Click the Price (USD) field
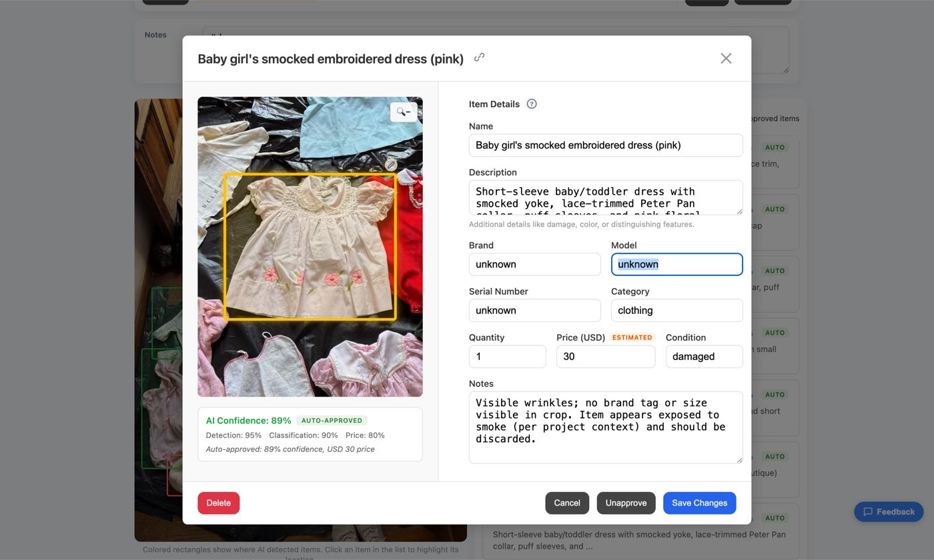 click(x=606, y=357)
